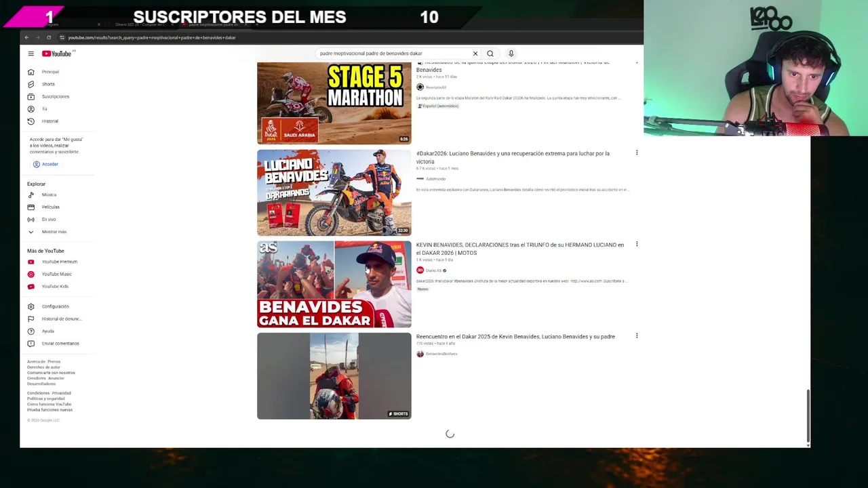Click the Comunicarte con nosotros footer link
Screen dimensions: 868x488
coord(51,373)
